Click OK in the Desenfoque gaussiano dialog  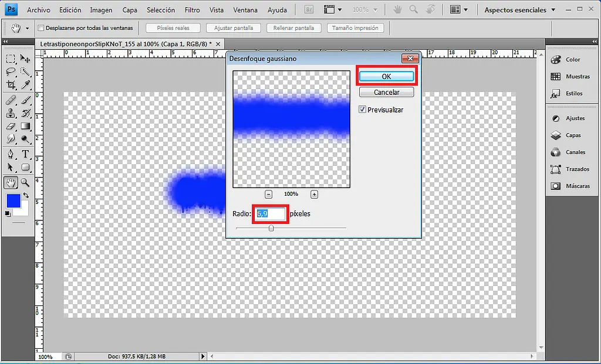click(x=386, y=76)
